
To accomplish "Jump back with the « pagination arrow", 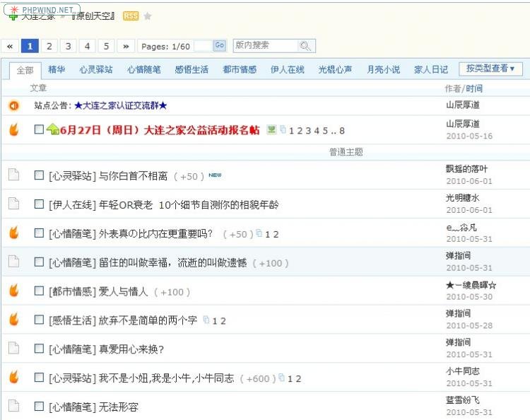I will (10, 46).
